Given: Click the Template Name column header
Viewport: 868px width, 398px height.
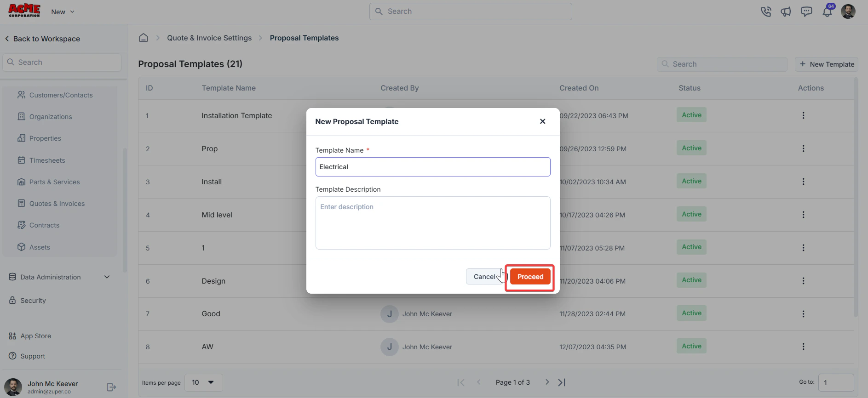Looking at the screenshot, I should [x=229, y=88].
